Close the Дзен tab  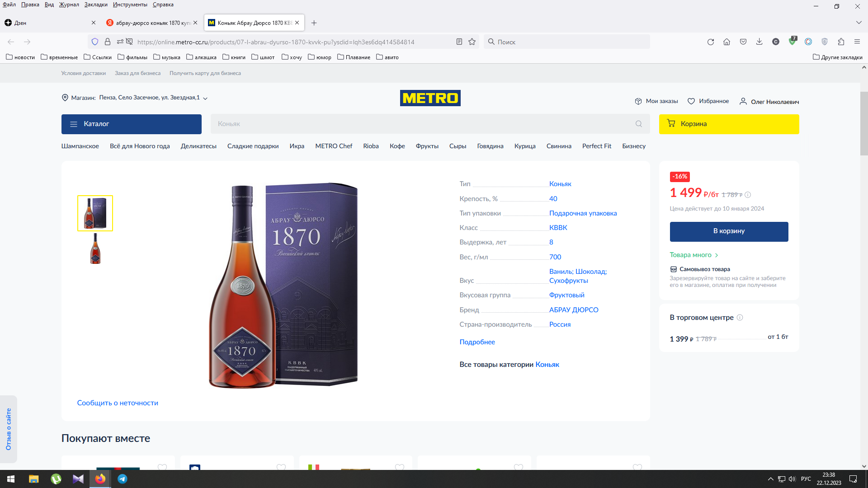(x=94, y=23)
